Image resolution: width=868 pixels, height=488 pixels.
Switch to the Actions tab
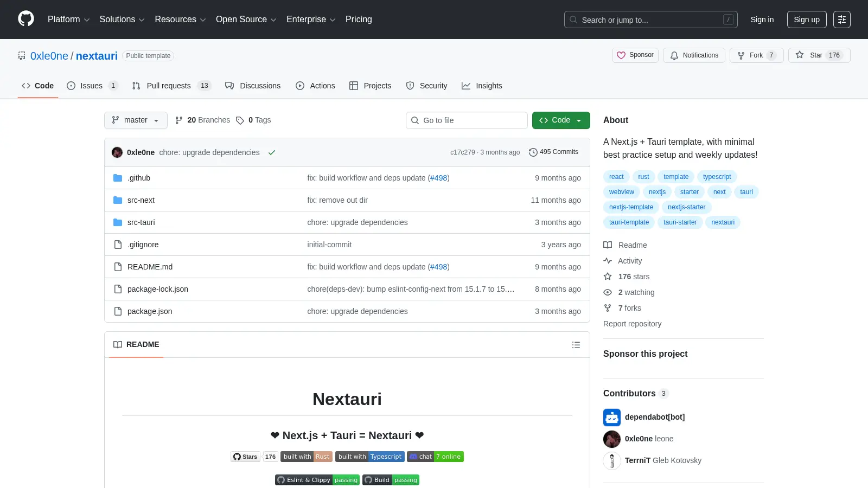[315, 86]
